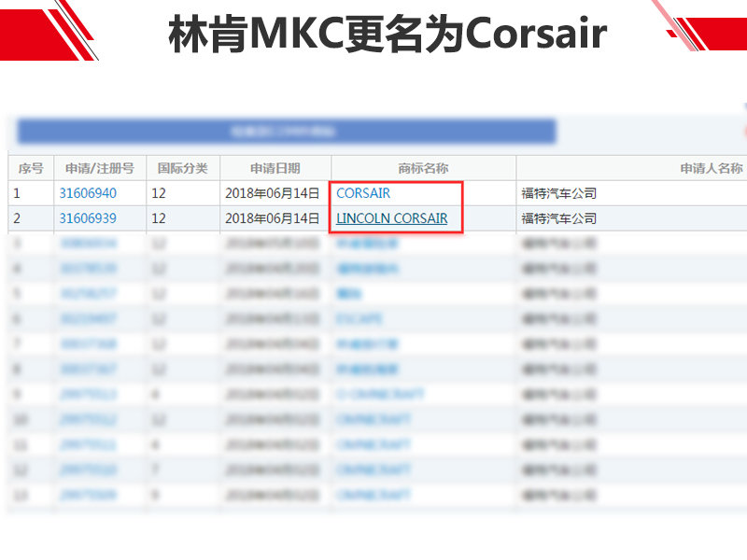The image size is (747, 560).
Task: Click the 商标名称 column header
Action: point(423,168)
